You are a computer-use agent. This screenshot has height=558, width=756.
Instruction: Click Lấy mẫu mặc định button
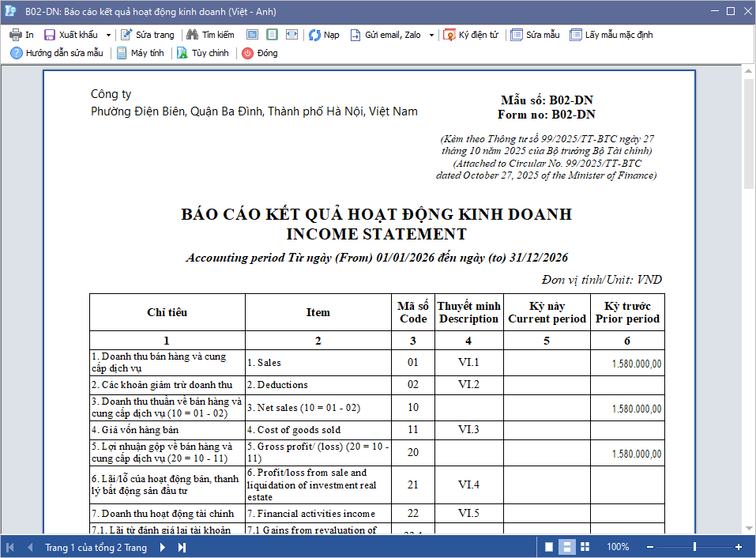click(611, 35)
